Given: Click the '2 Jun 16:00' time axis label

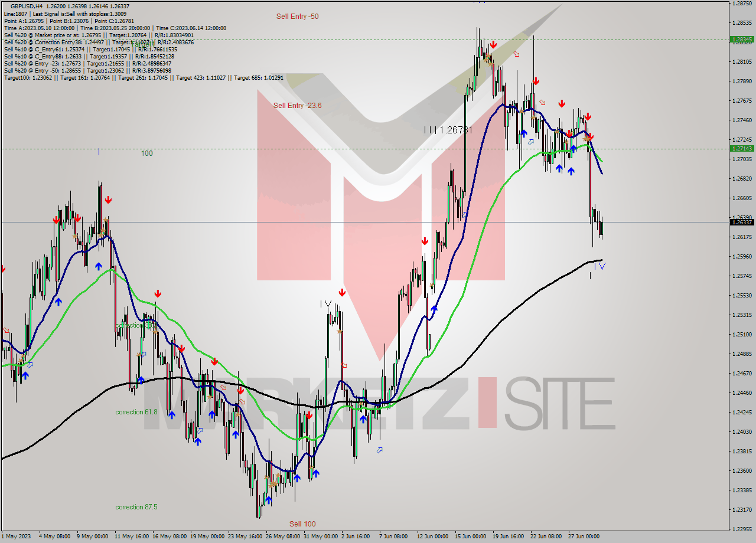Looking at the screenshot, I should point(356,537).
